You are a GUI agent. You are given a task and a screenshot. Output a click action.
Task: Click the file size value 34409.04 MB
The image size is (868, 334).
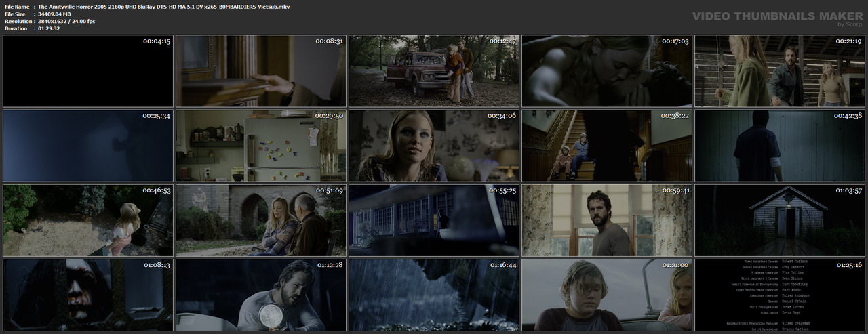(60, 14)
